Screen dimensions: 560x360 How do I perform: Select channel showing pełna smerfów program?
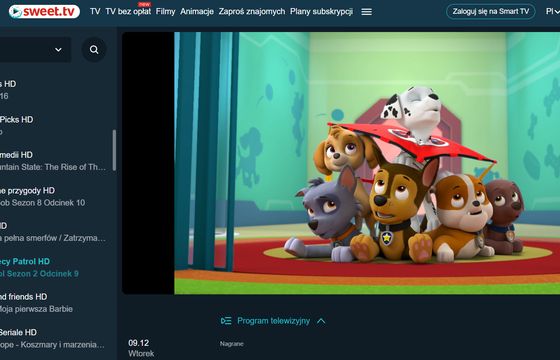[54, 232]
